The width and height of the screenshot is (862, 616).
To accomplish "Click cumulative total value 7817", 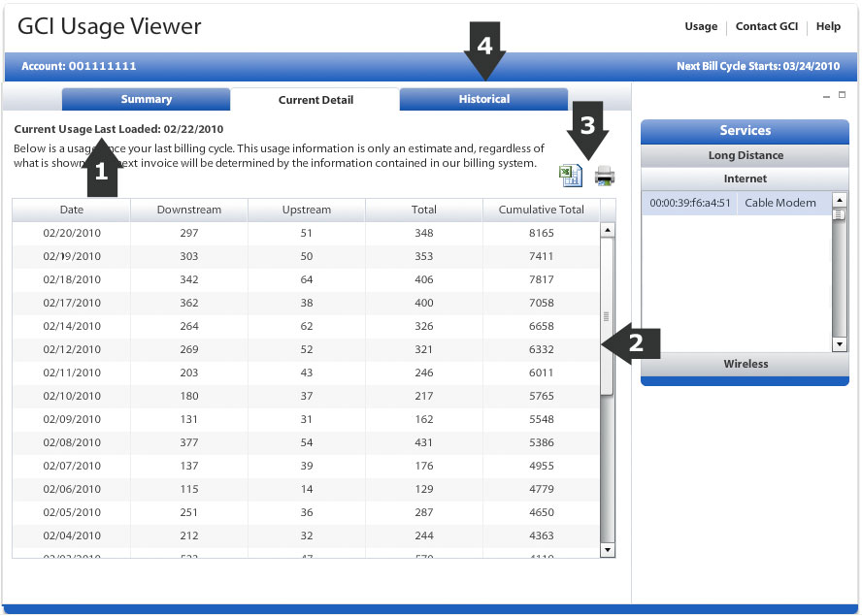I will 542,279.
